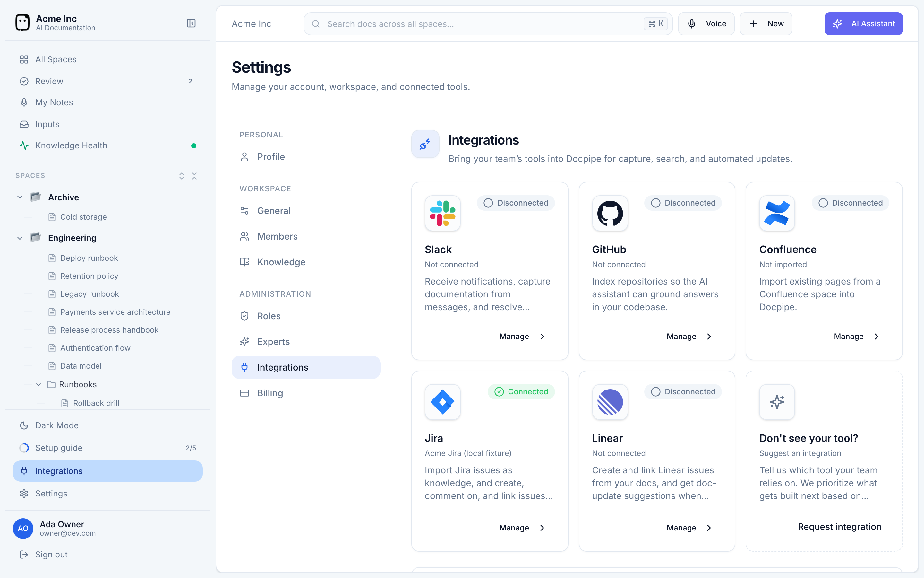This screenshot has width=924, height=578.
Task: Manage the GitHub integration
Action: [x=689, y=337]
